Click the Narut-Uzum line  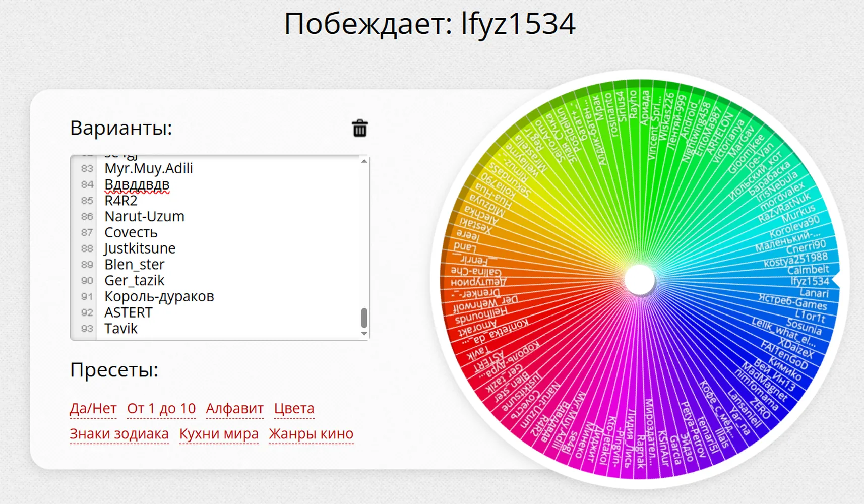pos(145,217)
